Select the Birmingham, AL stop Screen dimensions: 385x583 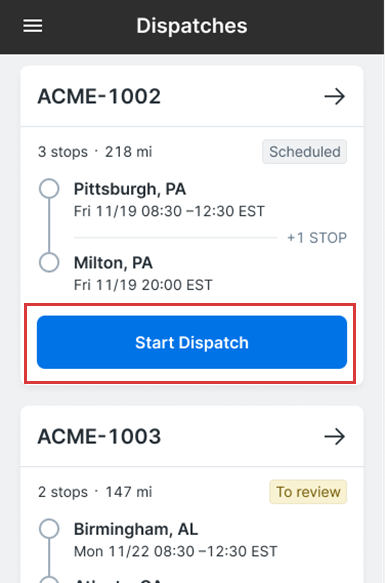(136, 529)
